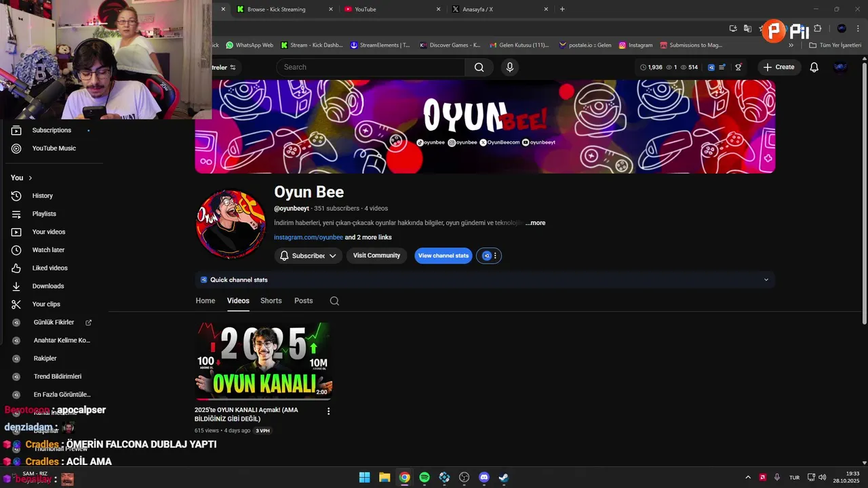Open the Instagram bookmark
868x488 pixels.
636,45
